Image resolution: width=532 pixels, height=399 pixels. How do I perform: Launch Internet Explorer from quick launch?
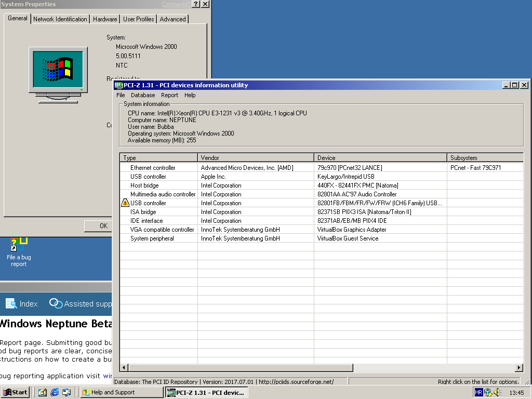pyautogui.click(x=55, y=392)
